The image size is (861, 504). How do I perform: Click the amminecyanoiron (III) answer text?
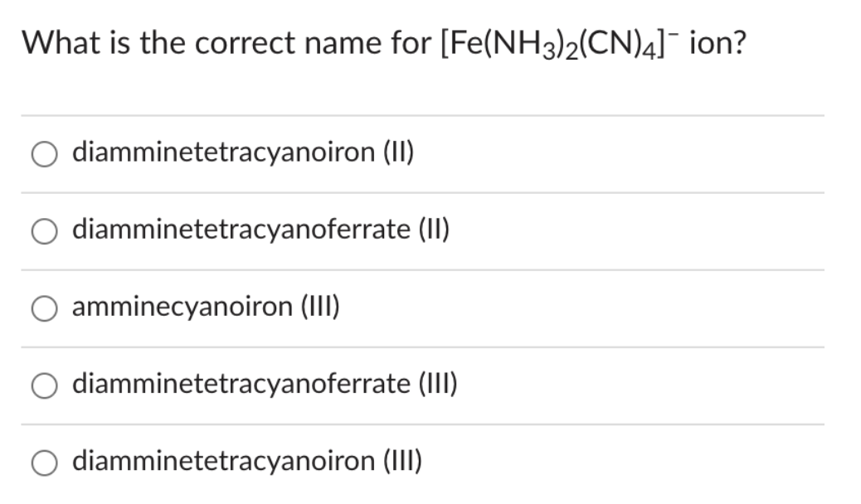coord(207,308)
